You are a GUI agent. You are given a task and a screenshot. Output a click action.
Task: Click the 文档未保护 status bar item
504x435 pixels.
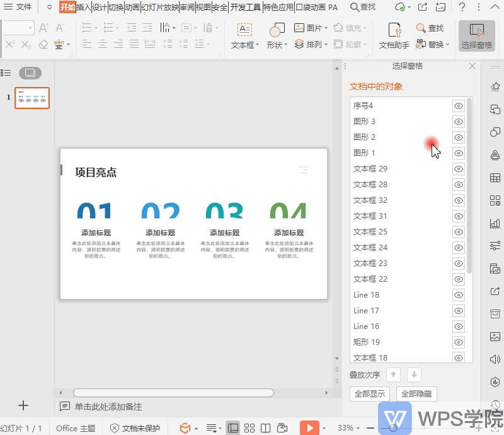pyautogui.click(x=135, y=428)
